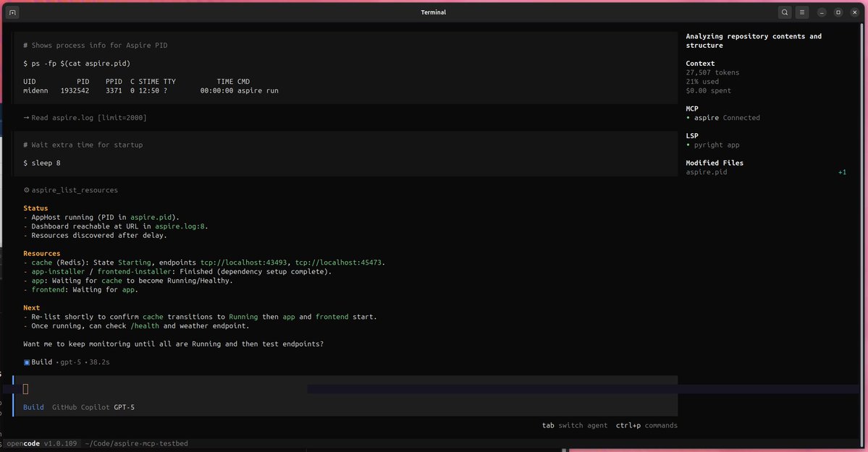868x452 pixels.
Task: Click the new-tab icon in the top-left corner
Action: (x=11, y=12)
